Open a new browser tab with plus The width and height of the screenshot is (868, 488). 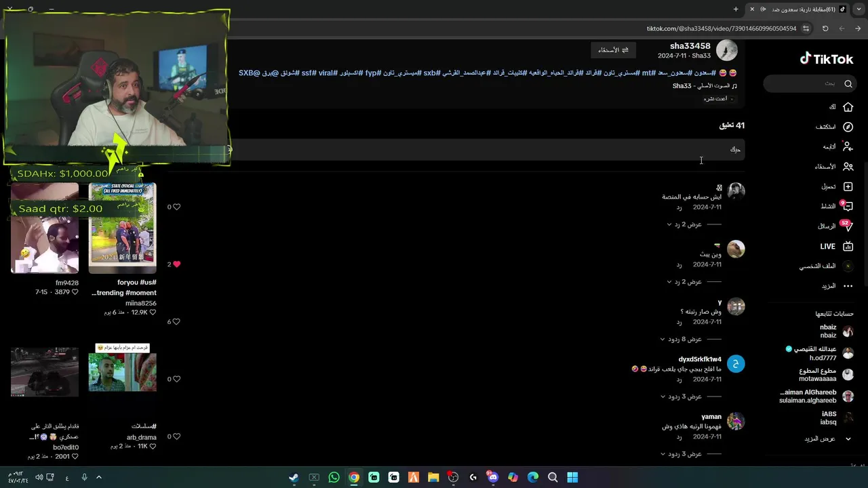[x=736, y=9]
